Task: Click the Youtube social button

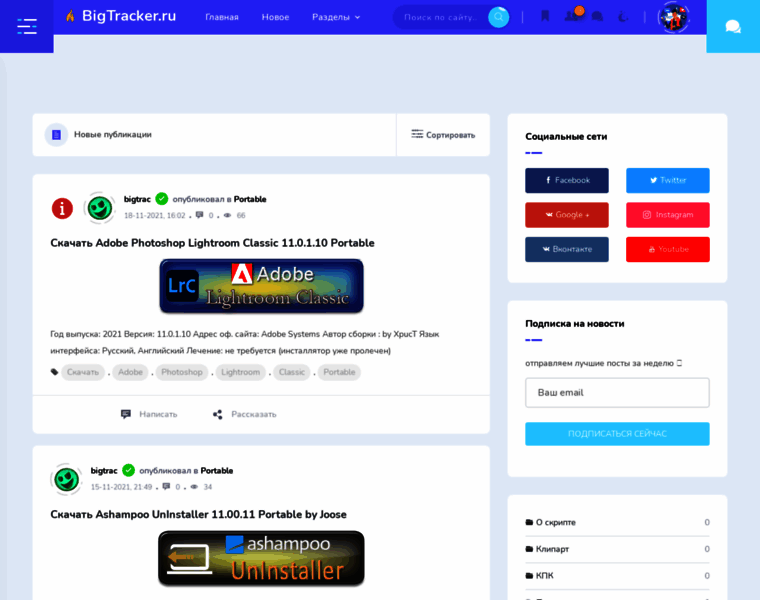Action: [667, 249]
